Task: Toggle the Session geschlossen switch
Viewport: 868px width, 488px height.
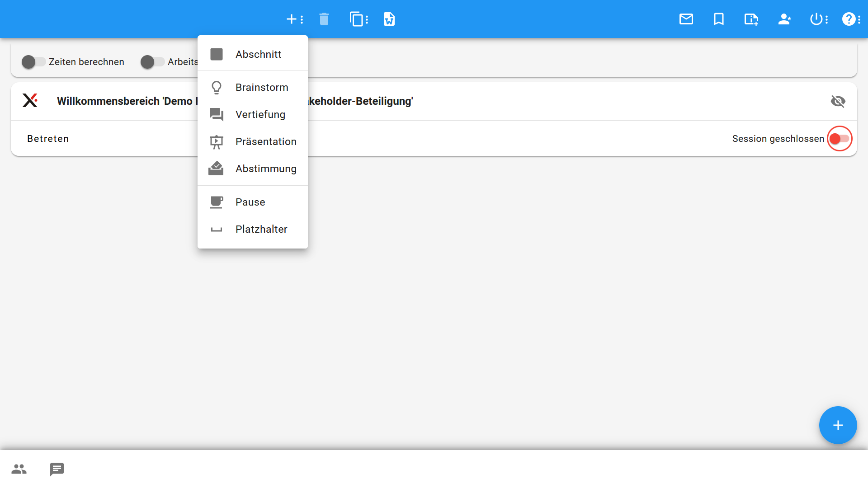Action: [840, 138]
